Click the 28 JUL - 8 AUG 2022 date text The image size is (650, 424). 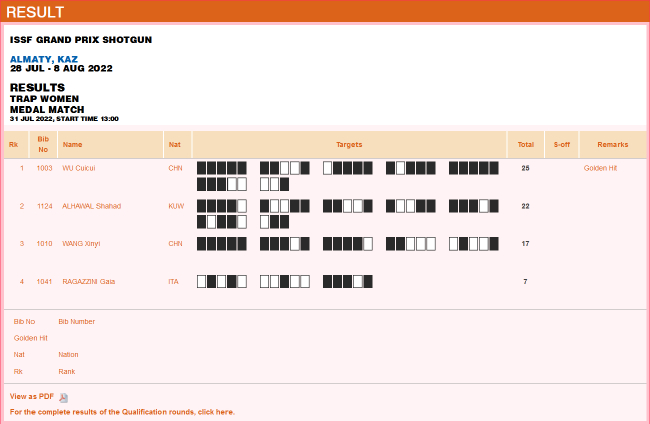[x=61, y=68]
